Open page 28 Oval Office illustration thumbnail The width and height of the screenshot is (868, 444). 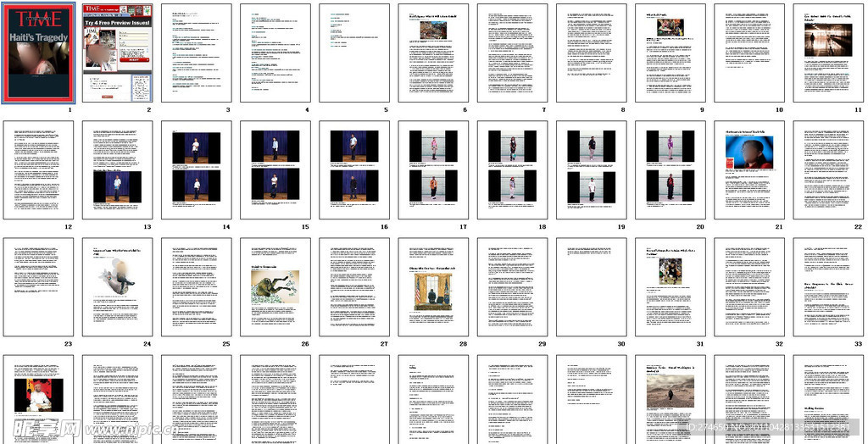(x=433, y=287)
